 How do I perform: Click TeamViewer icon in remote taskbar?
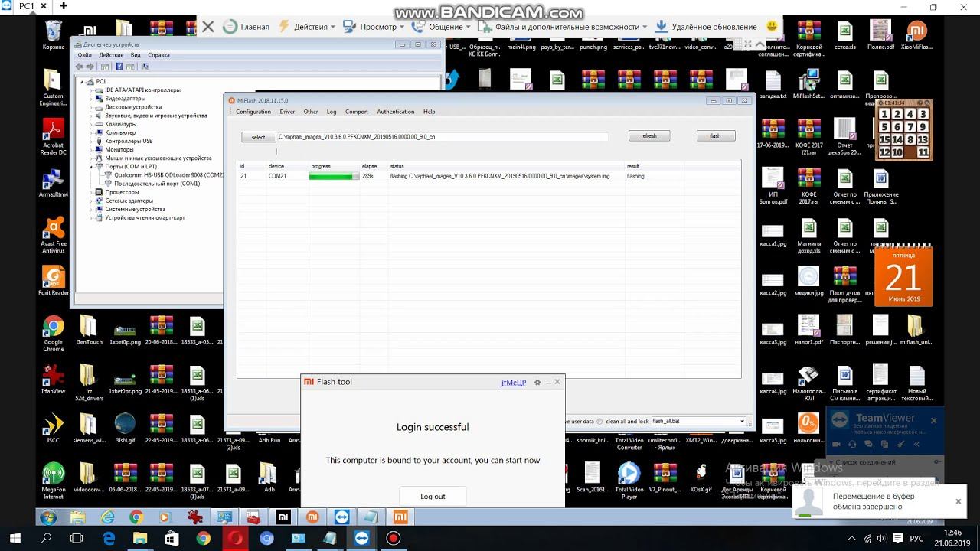point(341,518)
